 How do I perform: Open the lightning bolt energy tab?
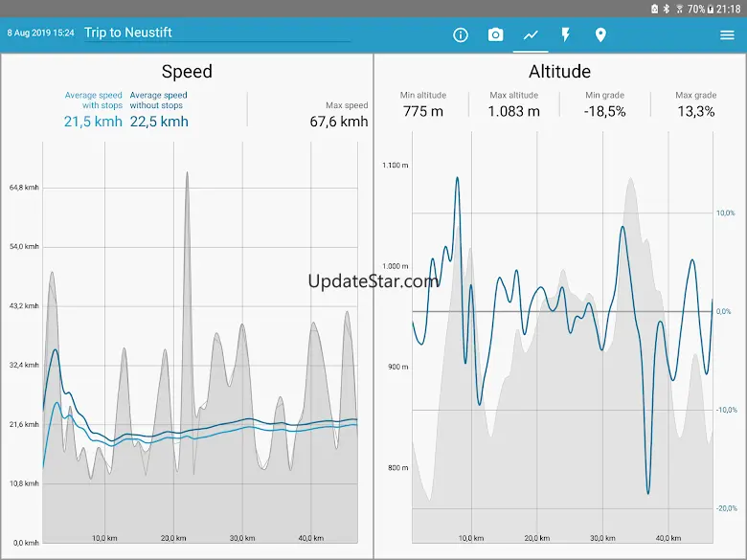(566, 35)
